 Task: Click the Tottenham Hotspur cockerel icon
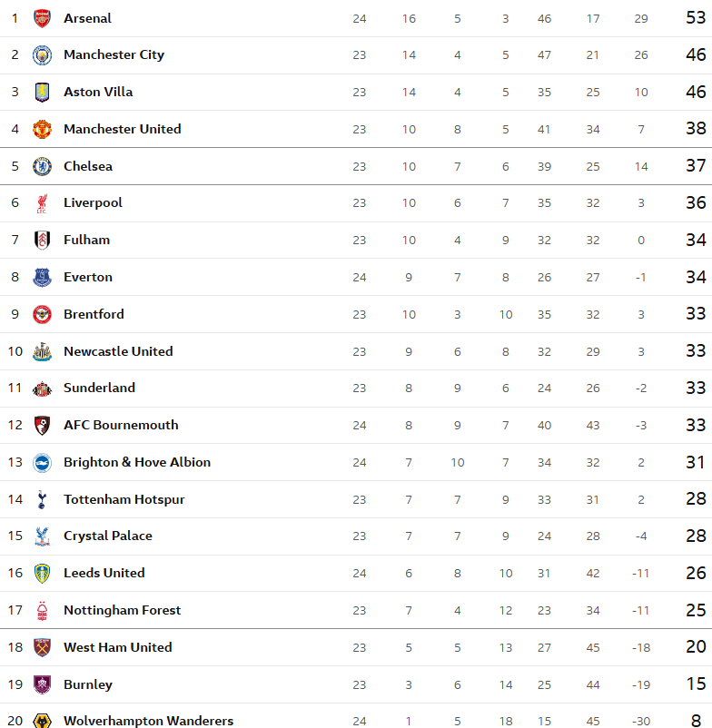[42, 499]
